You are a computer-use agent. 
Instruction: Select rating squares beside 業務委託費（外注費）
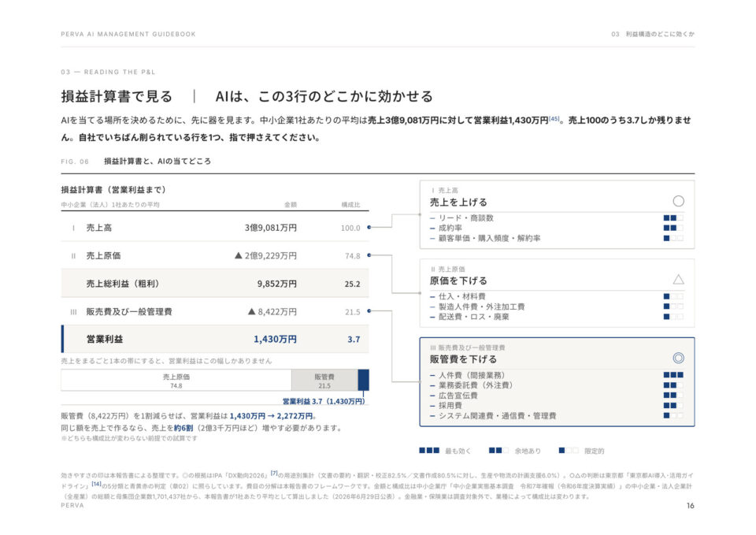coord(673,385)
